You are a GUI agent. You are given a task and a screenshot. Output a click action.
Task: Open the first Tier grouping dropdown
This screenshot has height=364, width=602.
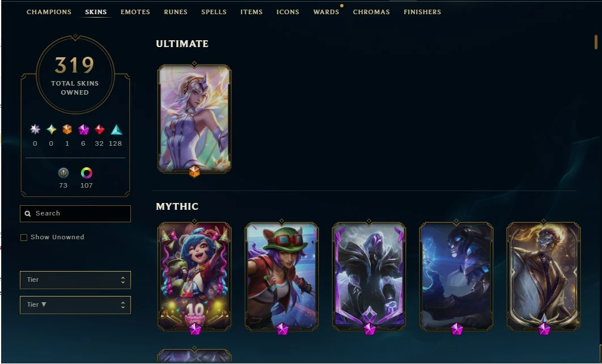(75, 280)
